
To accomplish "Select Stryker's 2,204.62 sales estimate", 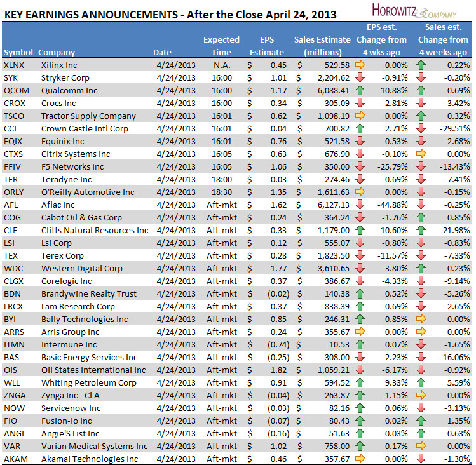I will tap(333, 78).
